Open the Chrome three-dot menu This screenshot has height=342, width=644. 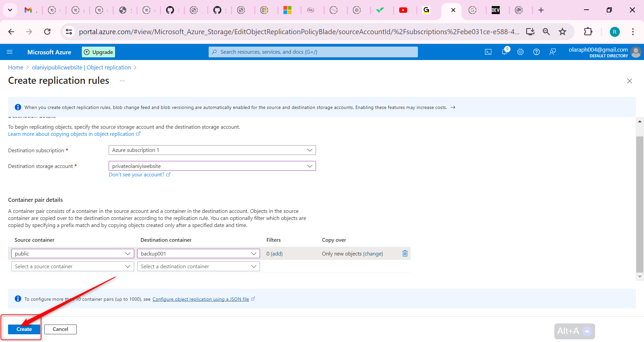coord(633,32)
